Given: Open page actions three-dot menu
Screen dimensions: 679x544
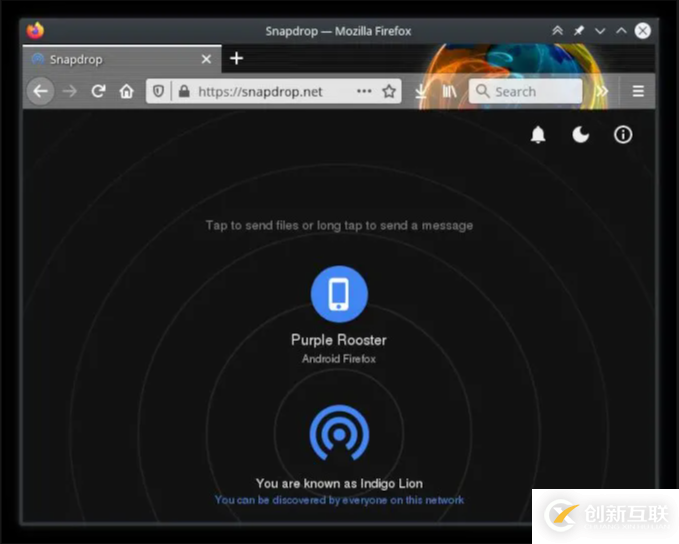Looking at the screenshot, I should (x=364, y=91).
